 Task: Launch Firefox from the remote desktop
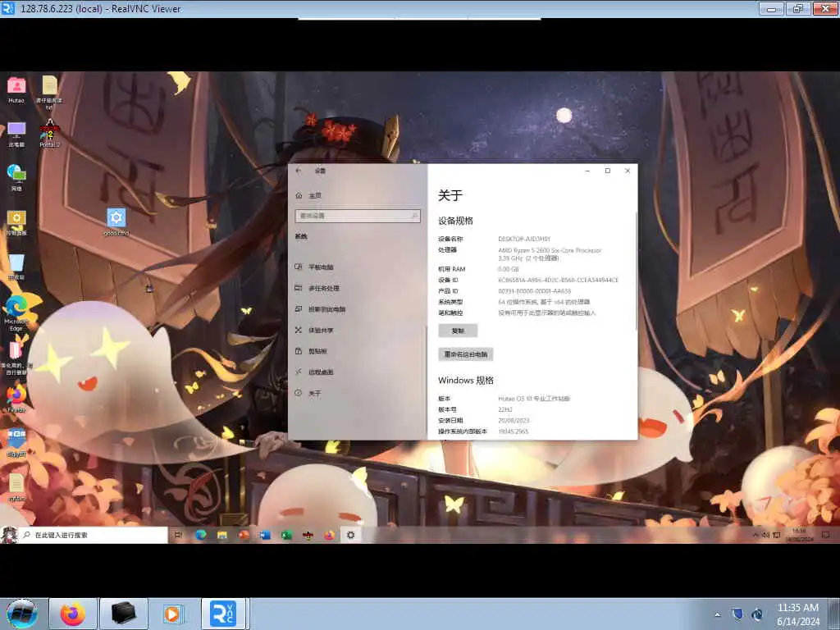16,399
